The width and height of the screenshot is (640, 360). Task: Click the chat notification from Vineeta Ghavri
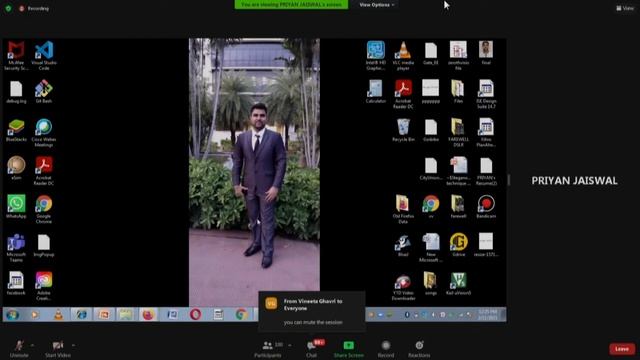tap(312, 312)
